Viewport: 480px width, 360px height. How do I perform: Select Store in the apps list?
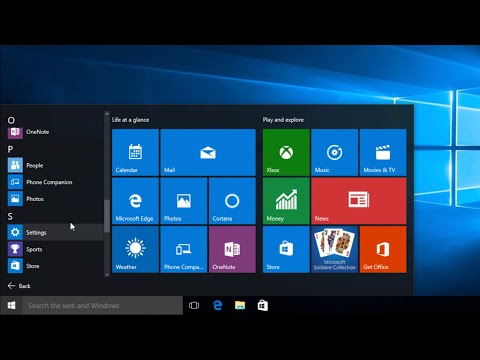pos(53,266)
